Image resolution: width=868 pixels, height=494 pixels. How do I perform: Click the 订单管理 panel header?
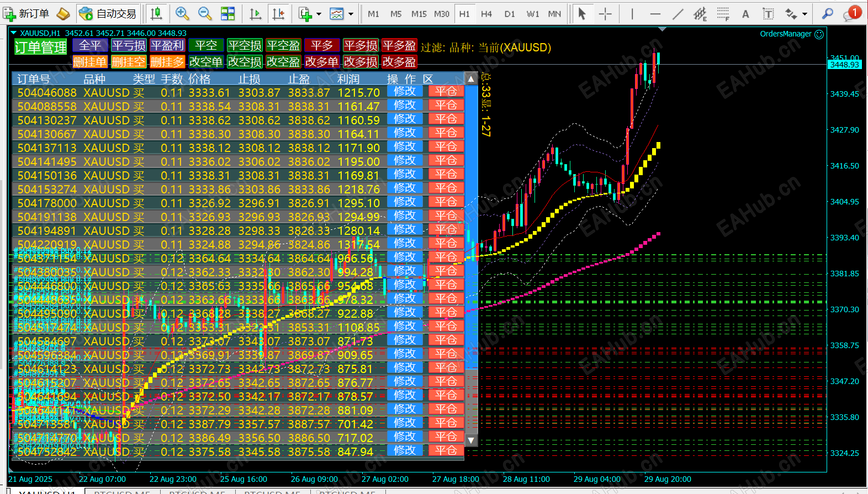[41, 48]
